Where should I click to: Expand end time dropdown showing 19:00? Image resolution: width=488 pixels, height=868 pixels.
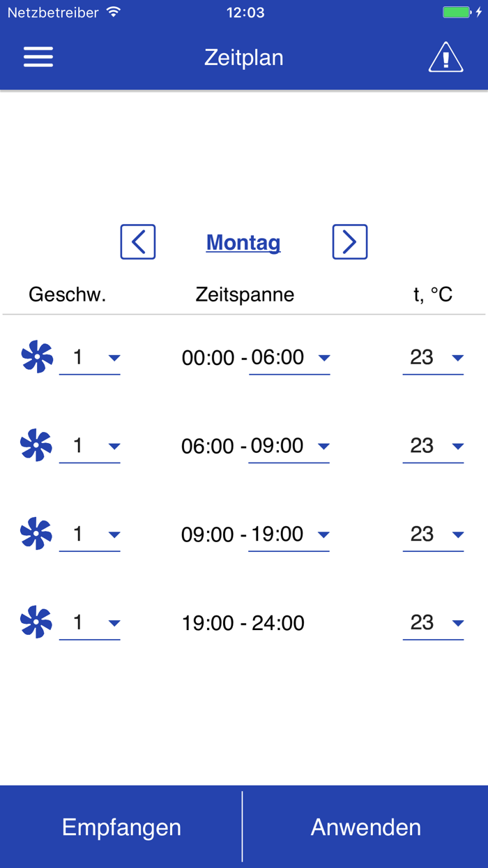pos(289,535)
